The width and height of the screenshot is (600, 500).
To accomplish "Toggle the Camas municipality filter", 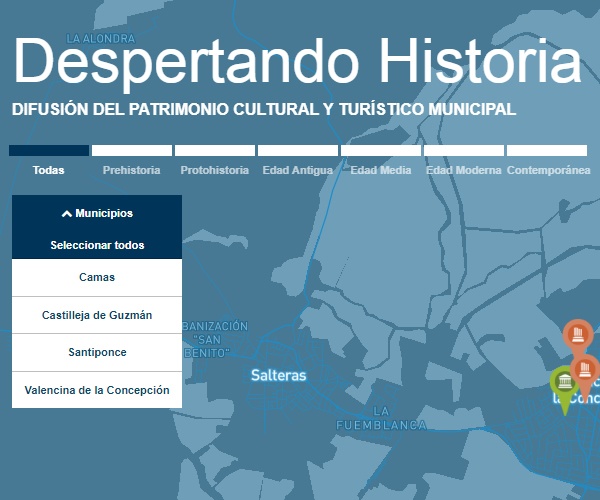I will (97, 277).
